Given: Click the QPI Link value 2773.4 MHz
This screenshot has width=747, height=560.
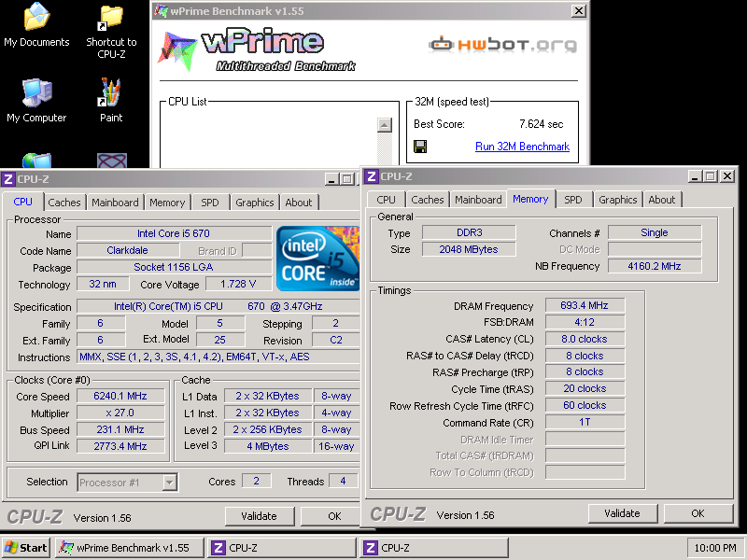Looking at the screenshot, I should click(x=120, y=446).
